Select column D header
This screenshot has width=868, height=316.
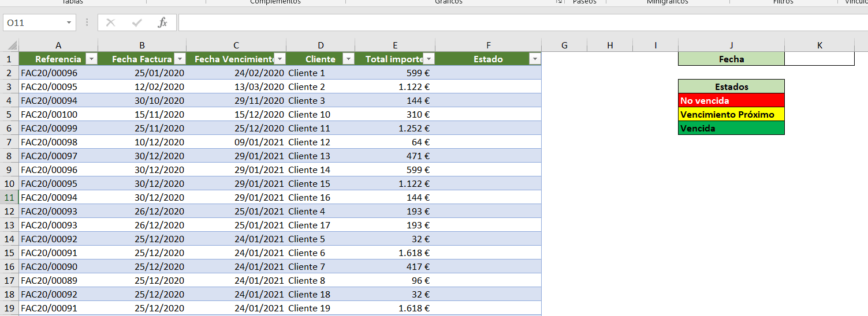[x=321, y=45]
